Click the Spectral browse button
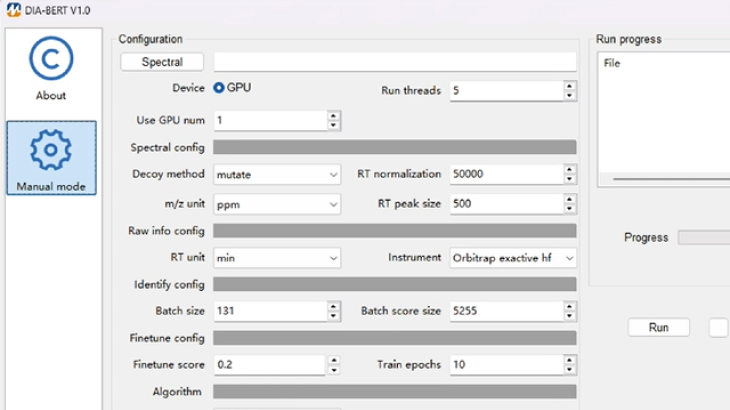 tap(162, 62)
